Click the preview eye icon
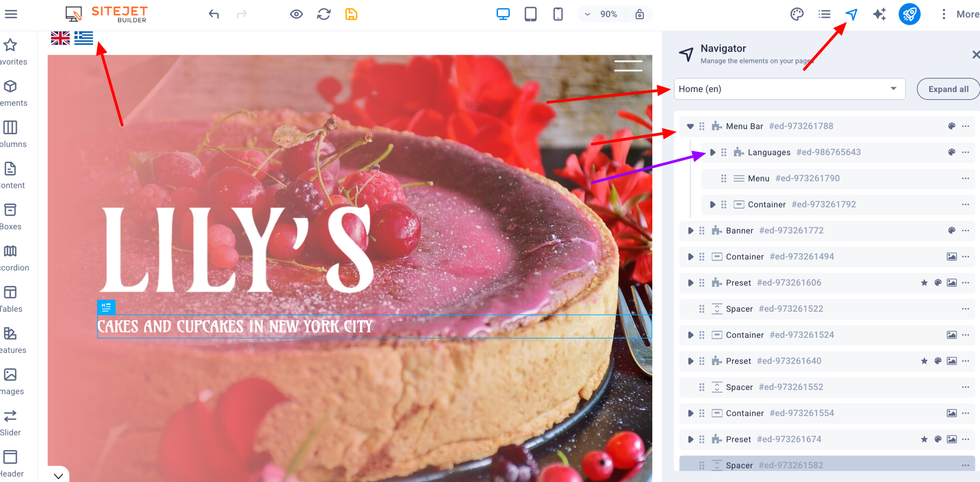980x482 pixels. (x=296, y=15)
